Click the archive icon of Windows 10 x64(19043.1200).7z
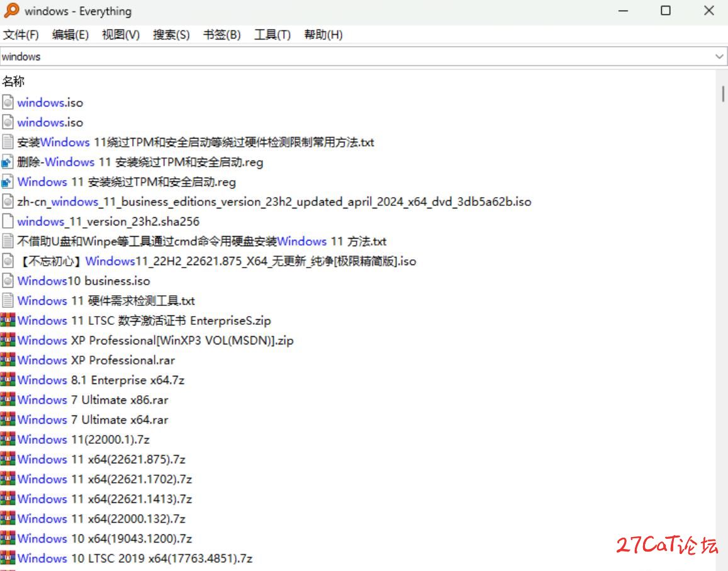The width and height of the screenshot is (728, 571). [8, 538]
